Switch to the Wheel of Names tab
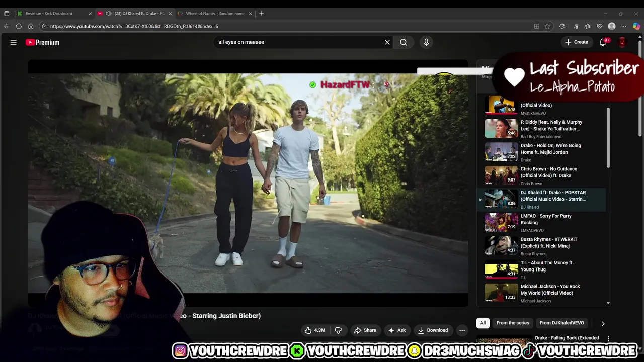The image size is (644, 362). [214, 13]
